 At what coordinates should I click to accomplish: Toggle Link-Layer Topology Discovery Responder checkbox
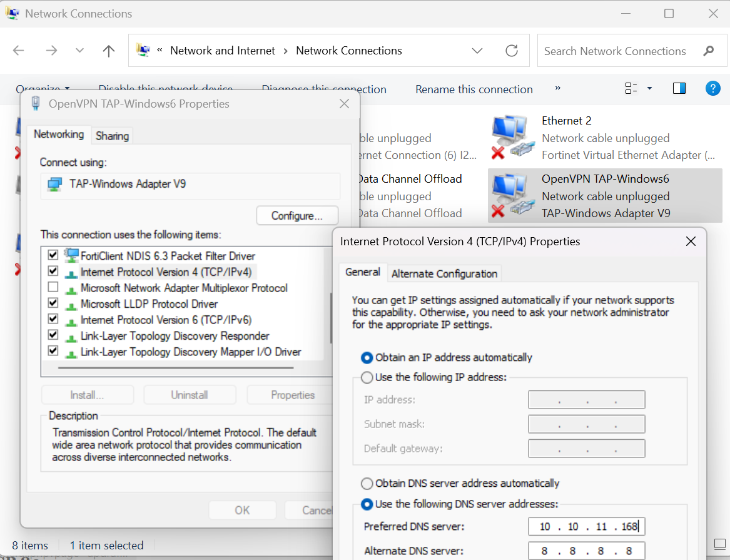(53, 335)
